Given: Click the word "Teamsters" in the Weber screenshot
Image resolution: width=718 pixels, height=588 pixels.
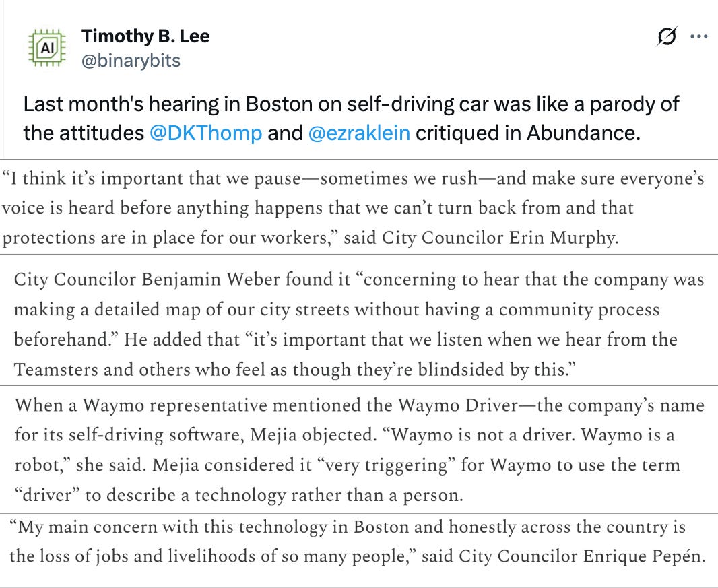Looking at the screenshot, I should pos(56,370).
